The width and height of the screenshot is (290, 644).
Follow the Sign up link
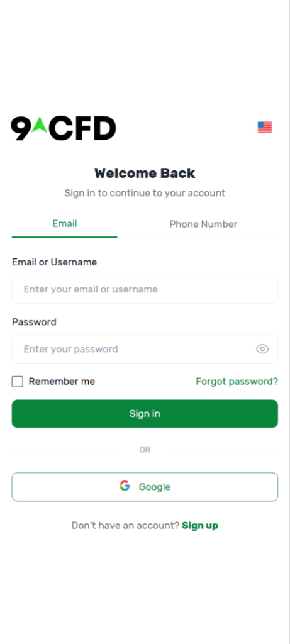tap(200, 525)
